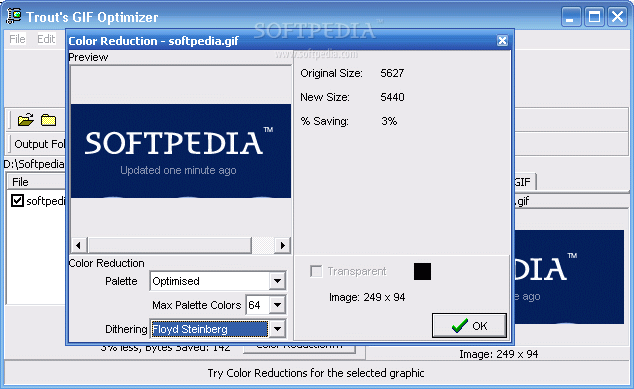Viewport: 634px width, 389px height.
Task: Click the status bar hint about Color Reductions
Action: [x=316, y=373]
